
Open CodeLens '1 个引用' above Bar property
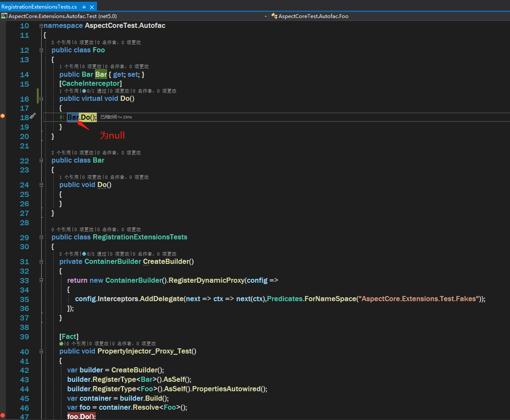pos(69,66)
